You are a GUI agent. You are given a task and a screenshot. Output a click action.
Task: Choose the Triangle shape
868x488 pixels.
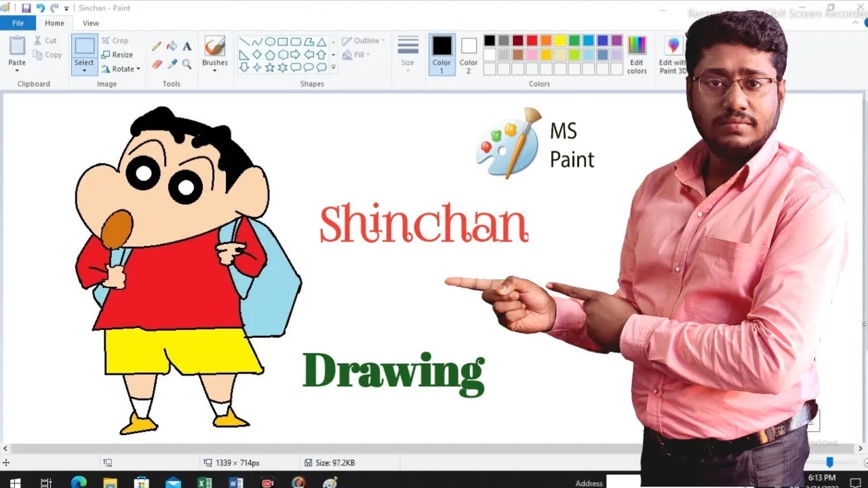(321, 42)
